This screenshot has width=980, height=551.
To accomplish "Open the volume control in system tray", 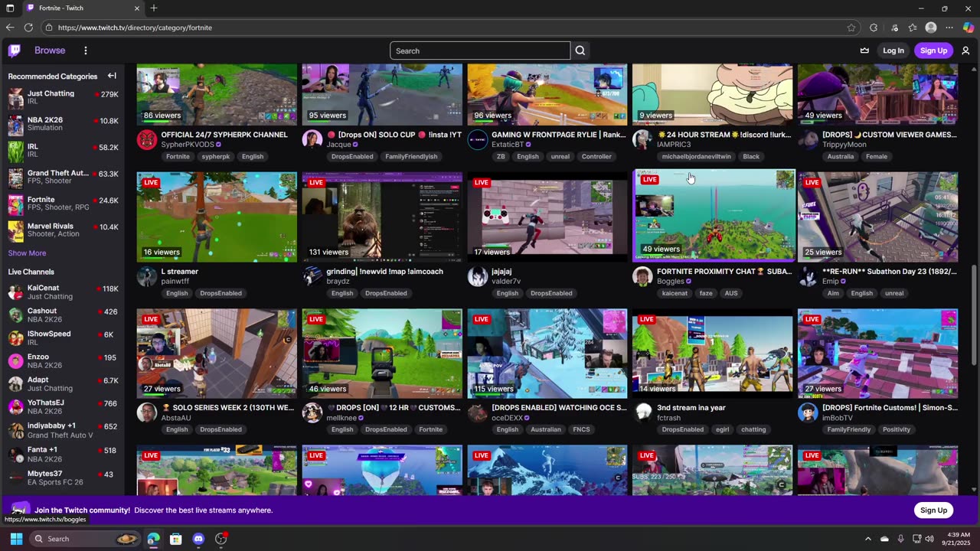I will pyautogui.click(x=929, y=539).
